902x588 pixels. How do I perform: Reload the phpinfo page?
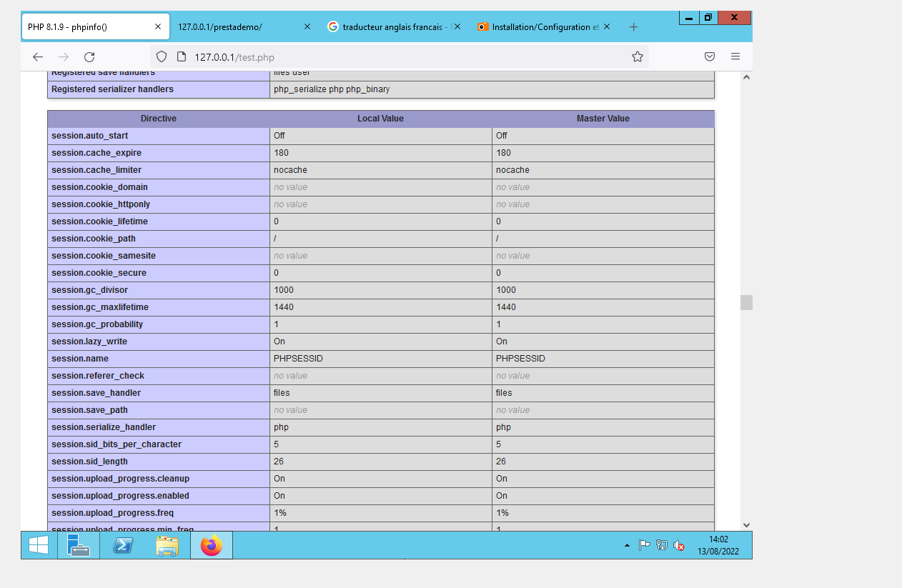pyautogui.click(x=89, y=57)
